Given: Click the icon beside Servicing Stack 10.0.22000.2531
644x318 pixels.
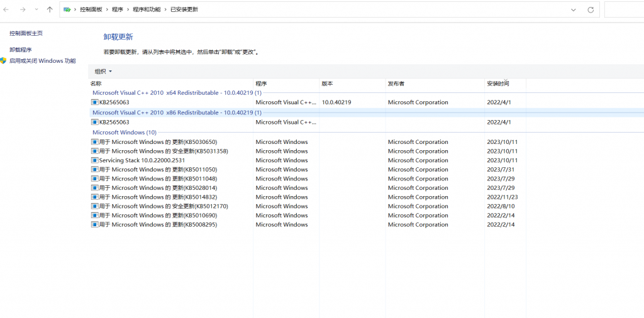Looking at the screenshot, I should [95, 160].
